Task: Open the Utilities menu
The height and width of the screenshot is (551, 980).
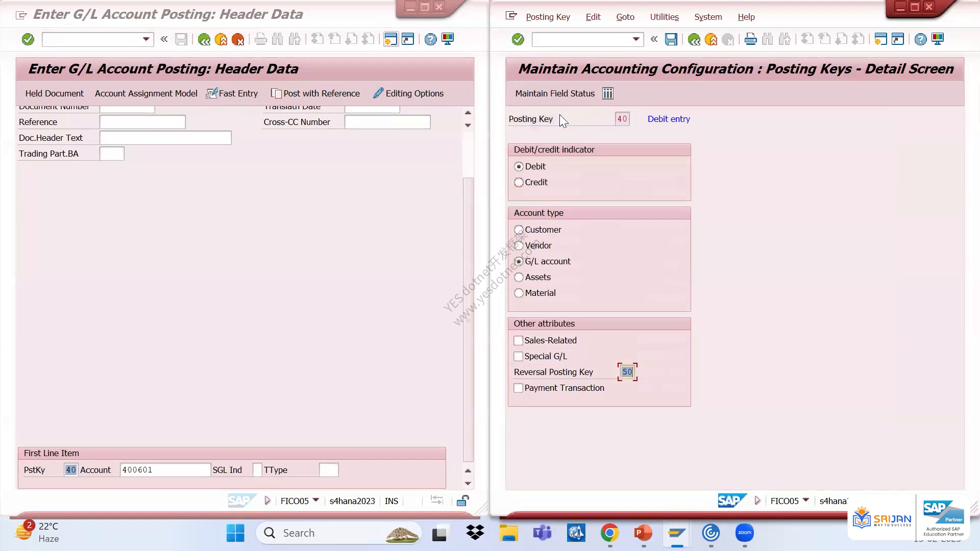Action: [665, 17]
